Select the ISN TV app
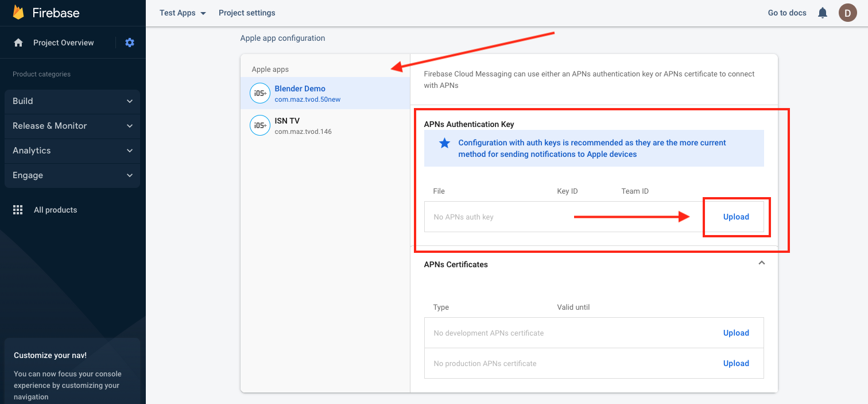This screenshot has height=404, width=868. [325, 125]
